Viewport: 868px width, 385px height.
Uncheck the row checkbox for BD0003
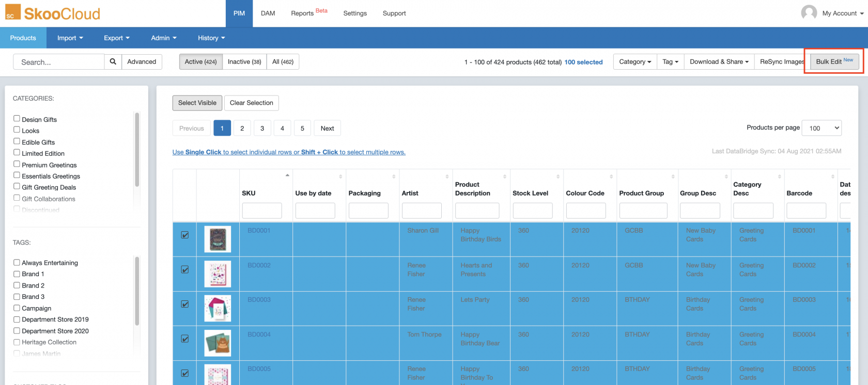[x=184, y=304]
